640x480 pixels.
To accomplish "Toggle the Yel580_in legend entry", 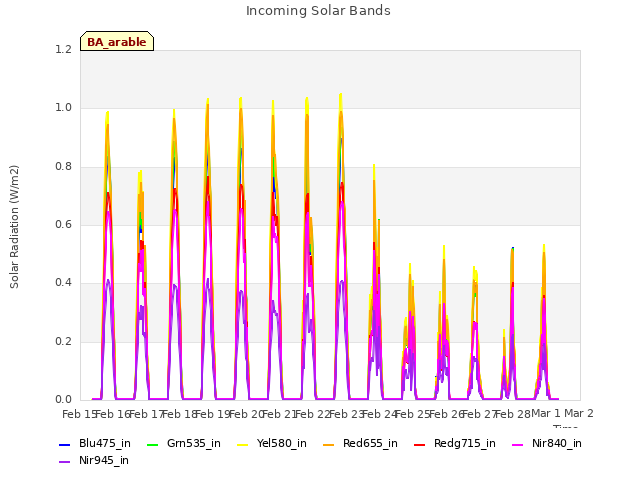I will point(272,444).
